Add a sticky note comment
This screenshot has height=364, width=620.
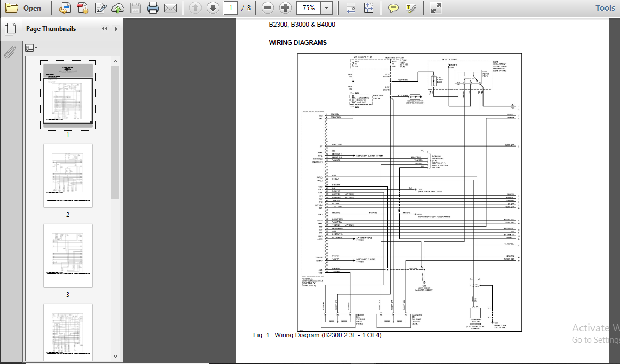[x=393, y=8]
